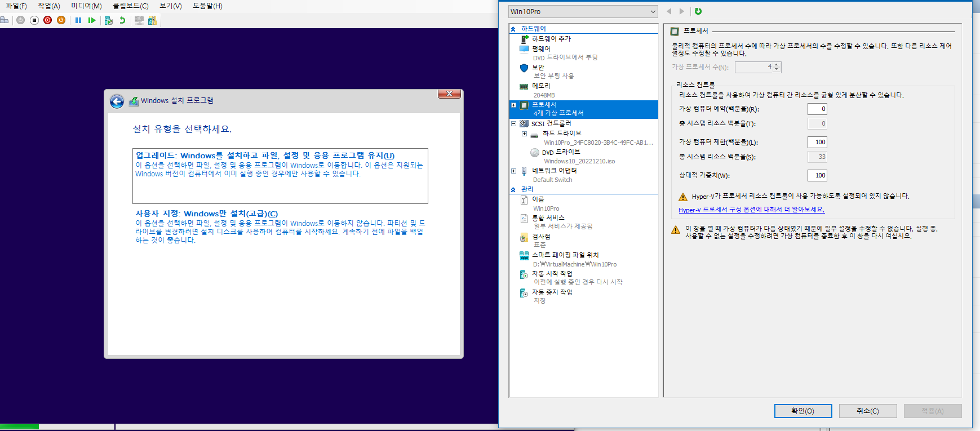Click the Share/zip toolbar icon beside the session icon

point(152,20)
